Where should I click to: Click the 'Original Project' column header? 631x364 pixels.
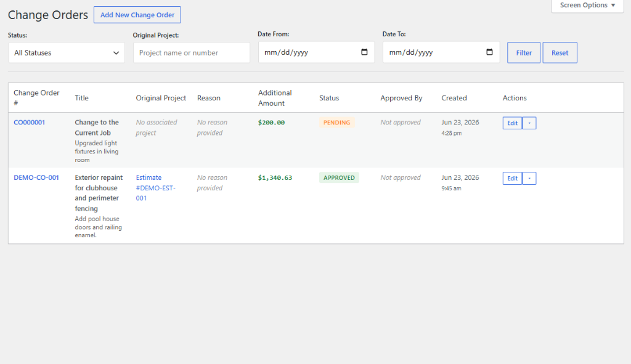(161, 98)
